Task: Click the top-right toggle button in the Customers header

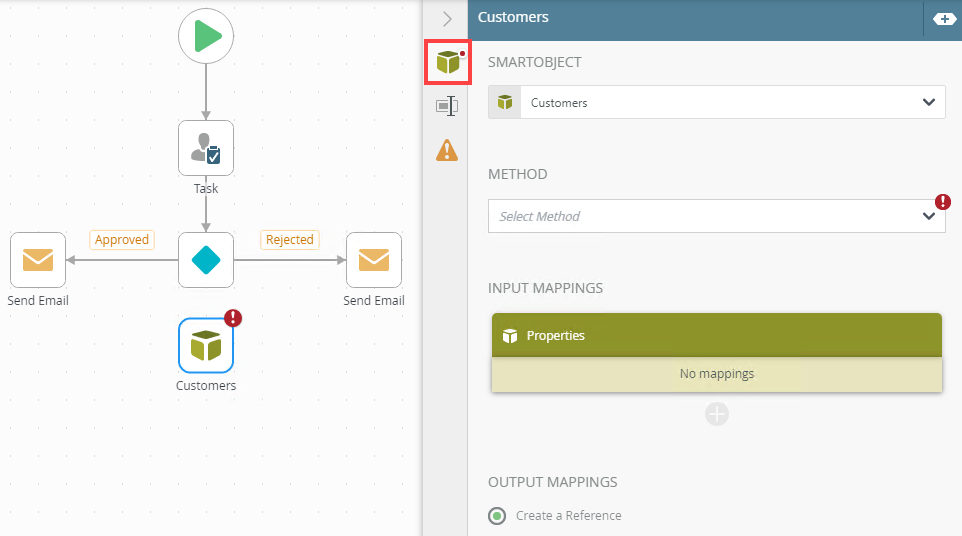Action: tap(943, 18)
